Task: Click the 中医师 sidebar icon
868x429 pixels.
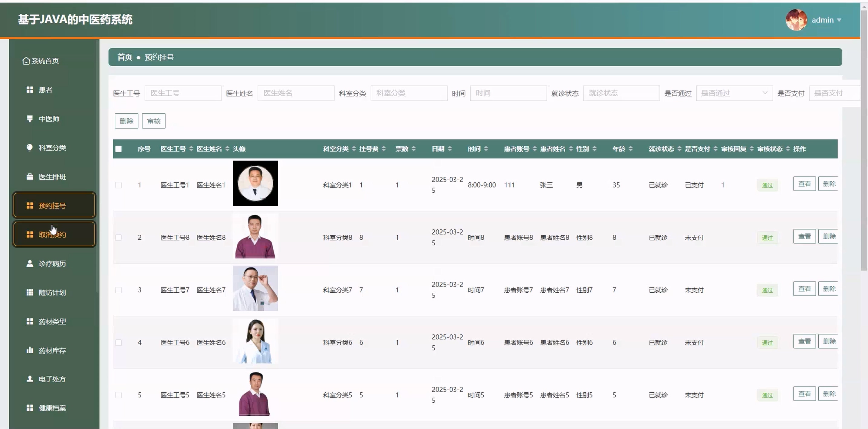Action: [x=30, y=119]
